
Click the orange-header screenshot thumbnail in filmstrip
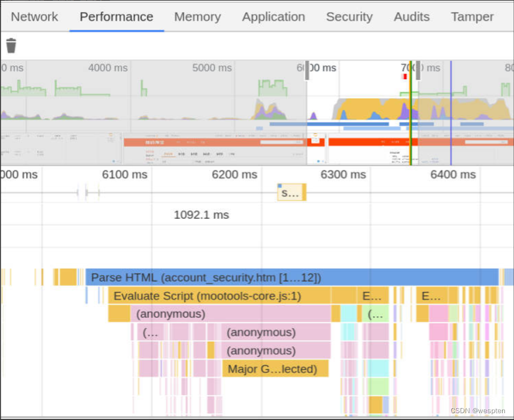[214, 149]
